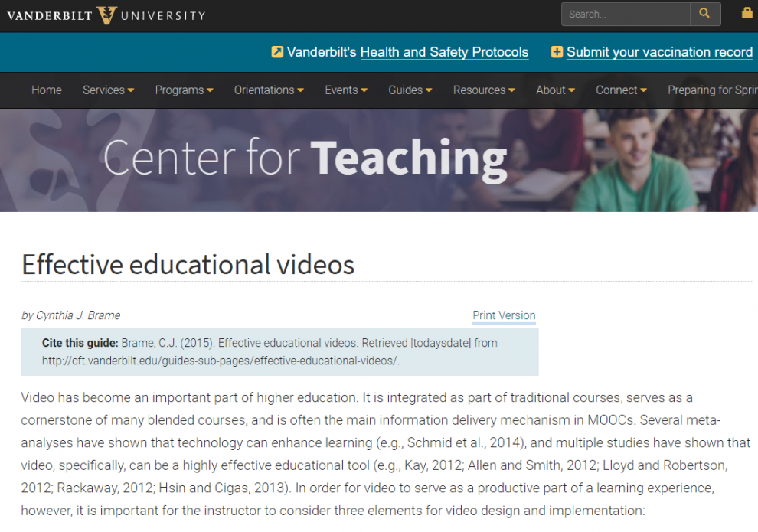Viewport: 758px width, 532px height.
Task: Open the Programs dropdown menu
Action: 184,90
